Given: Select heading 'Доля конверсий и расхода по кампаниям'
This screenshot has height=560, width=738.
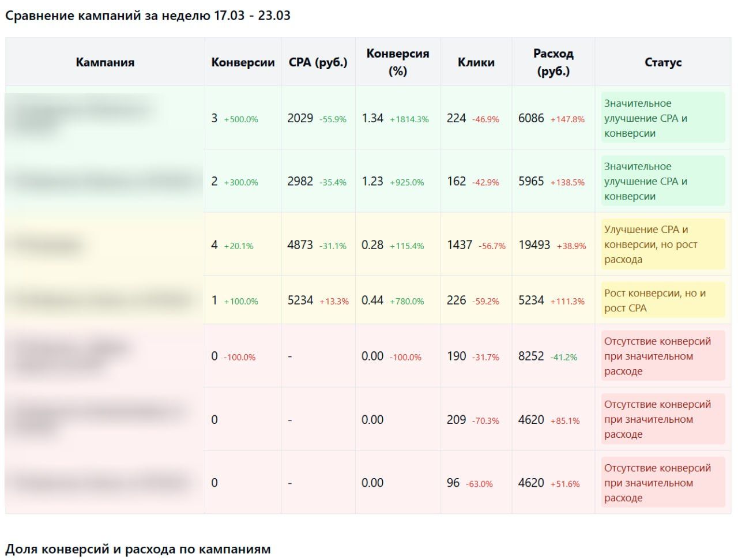Looking at the screenshot, I should click(138, 549).
